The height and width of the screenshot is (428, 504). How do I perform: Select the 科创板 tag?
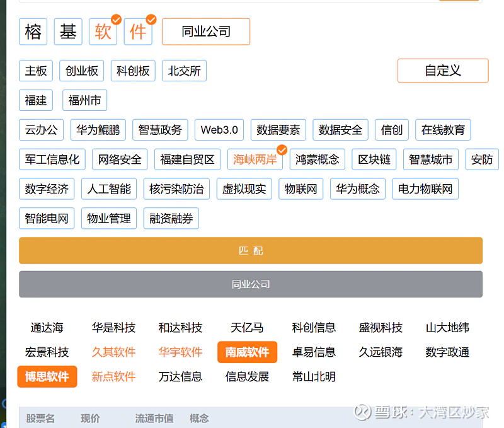point(133,71)
